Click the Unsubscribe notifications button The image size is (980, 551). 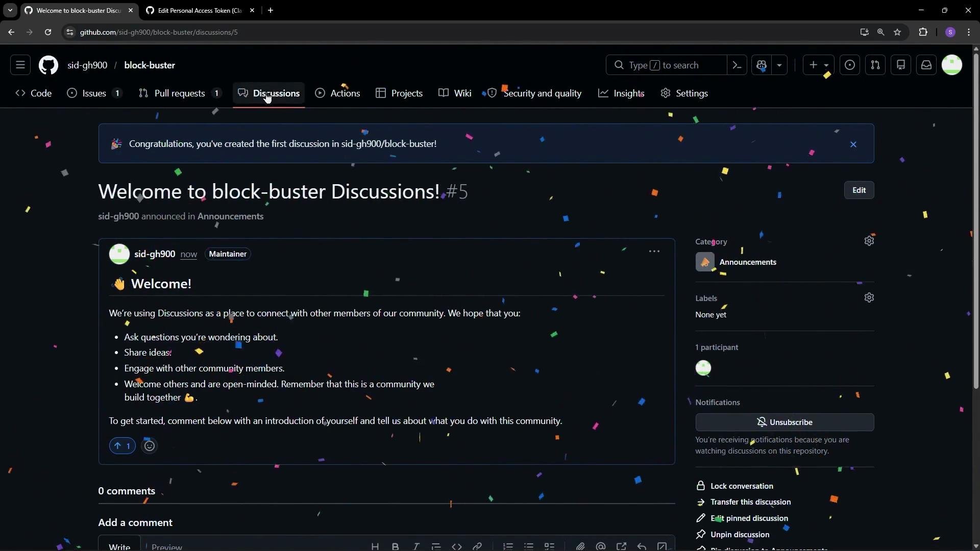(x=785, y=422)
